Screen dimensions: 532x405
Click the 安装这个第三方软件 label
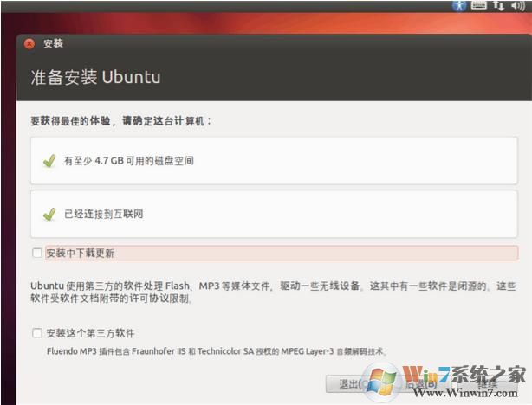tap(90, 333)
